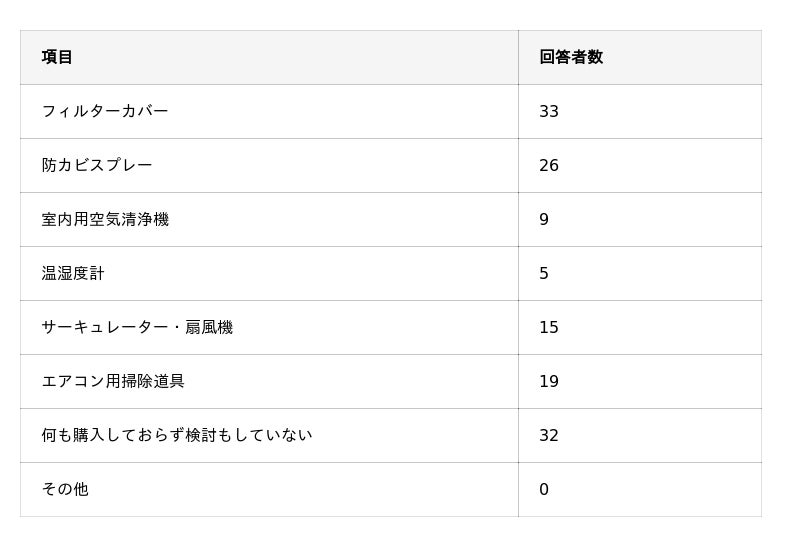Click the value 19 cell

click(549, 381)
